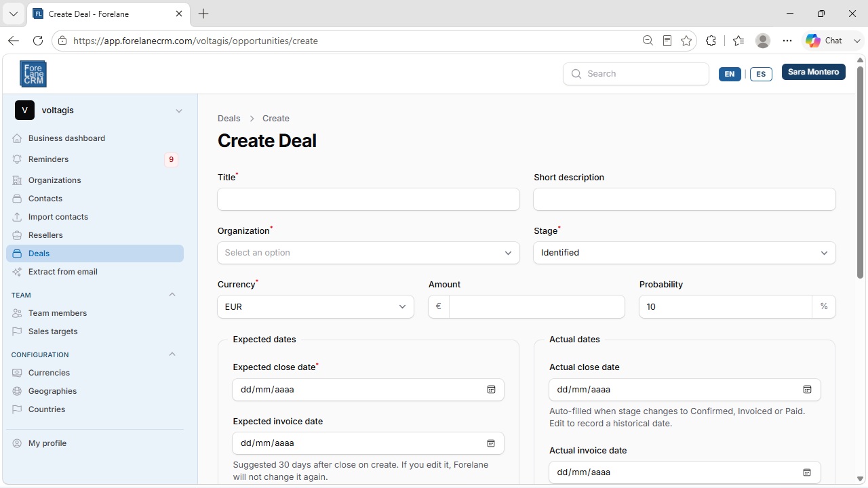Click the browser address bar URL

[x=195, y=41]
